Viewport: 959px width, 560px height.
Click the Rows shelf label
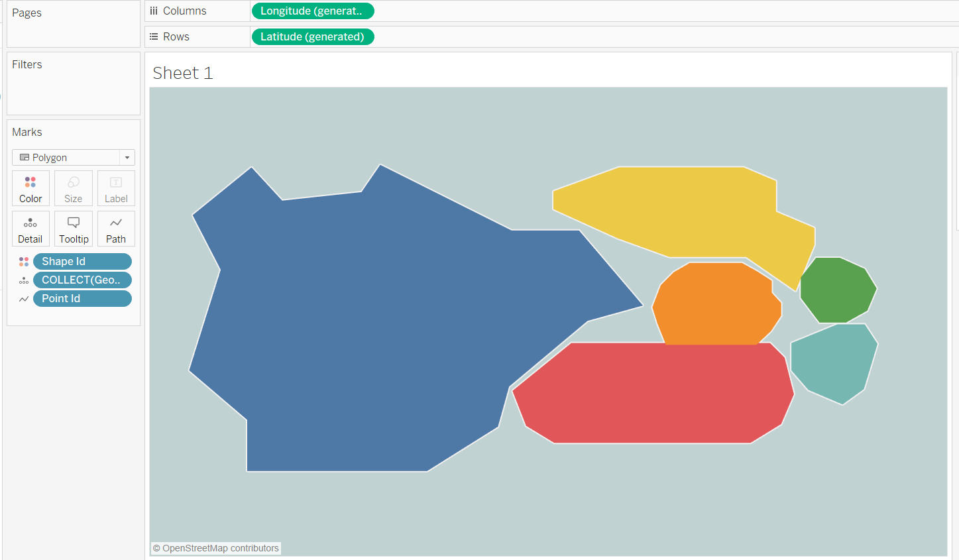(x=176, y=36)
